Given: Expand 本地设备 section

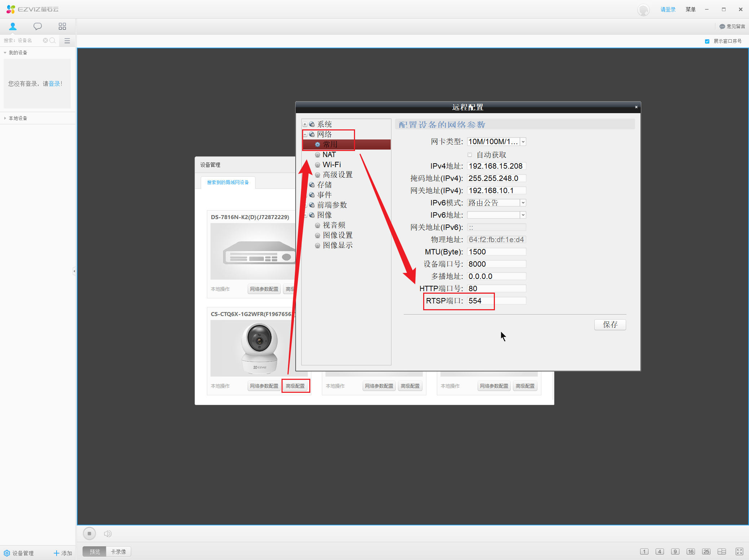Looking at the screenshot, I should tap(5, 118).
